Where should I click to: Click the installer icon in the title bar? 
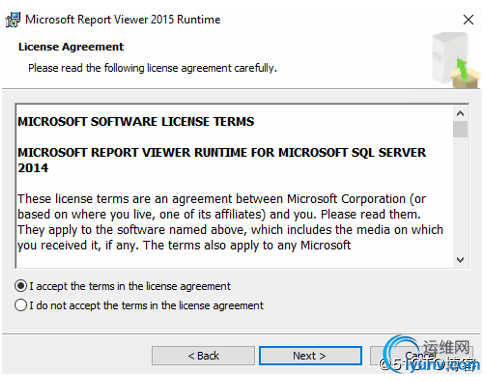[x=13, y=20]
